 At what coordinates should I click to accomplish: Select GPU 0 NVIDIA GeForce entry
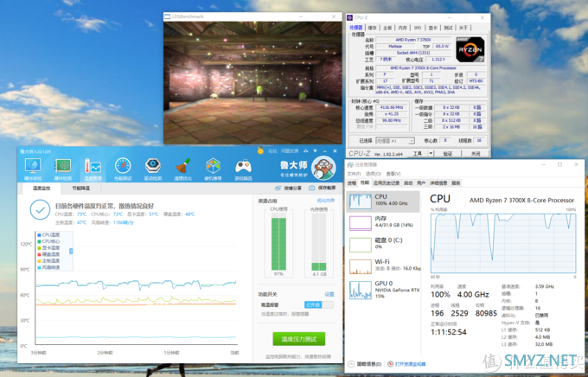(383, 289)
